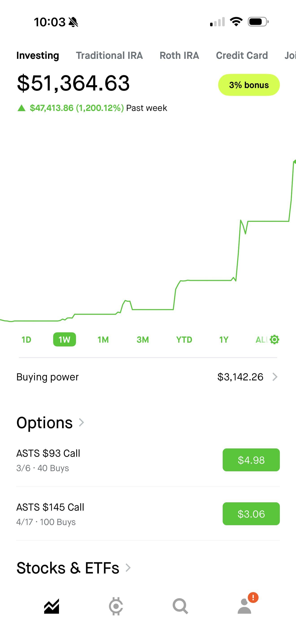Tap the $3.06 ASTS $145 Call price

(x=251, y=514)
